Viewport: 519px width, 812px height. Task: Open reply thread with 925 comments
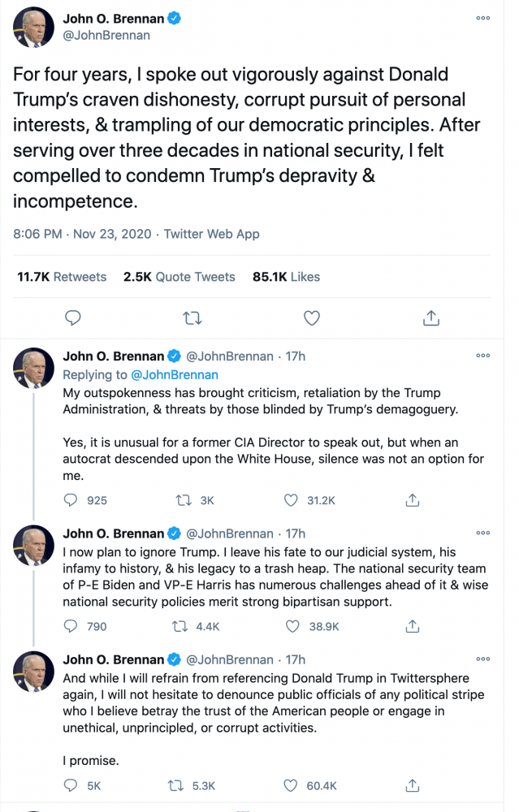[x=71, y=500]
